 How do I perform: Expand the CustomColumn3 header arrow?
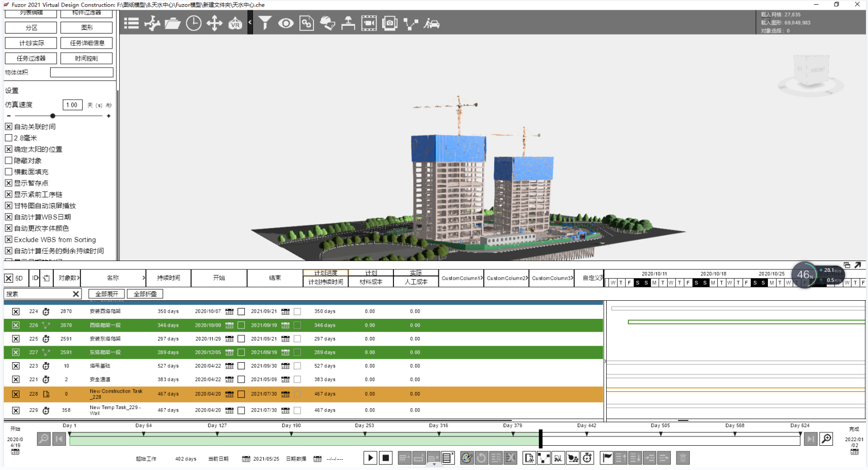[x=572, y=278]
